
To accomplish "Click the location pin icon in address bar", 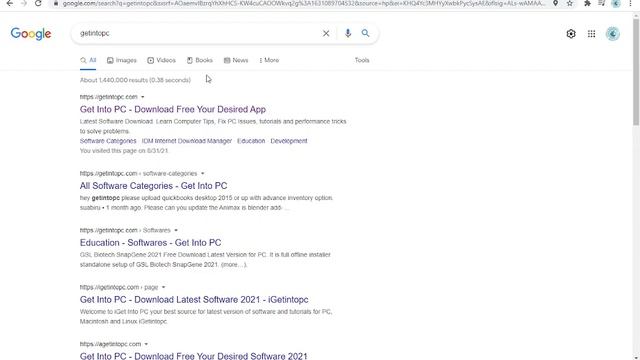I will tap(556, 3).
